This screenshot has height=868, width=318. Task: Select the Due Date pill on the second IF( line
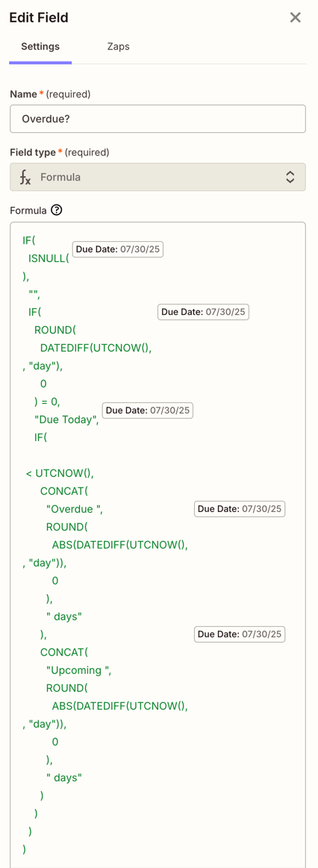(x=203, y=312)
